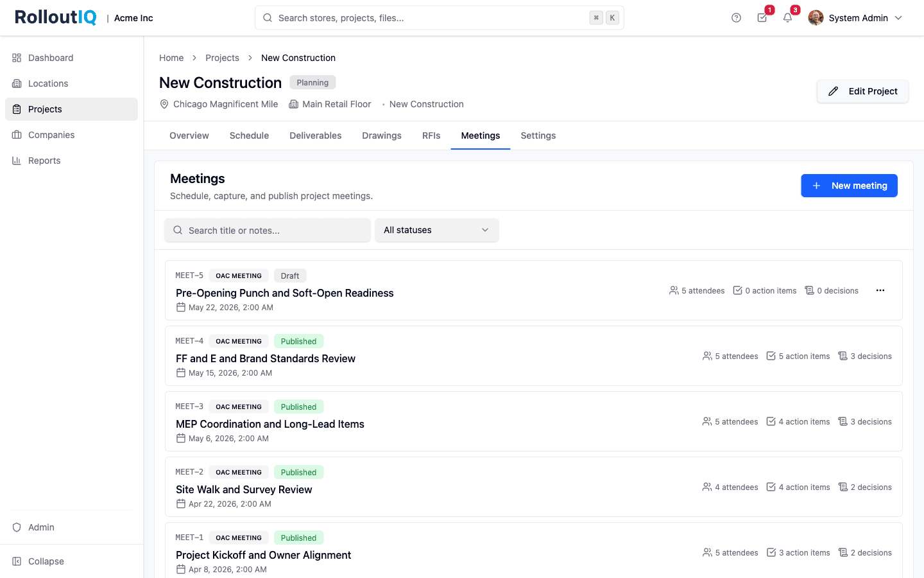Click the RolloutIQ logo
This screenshot has width=924, height=578.
tap(56, 17)
